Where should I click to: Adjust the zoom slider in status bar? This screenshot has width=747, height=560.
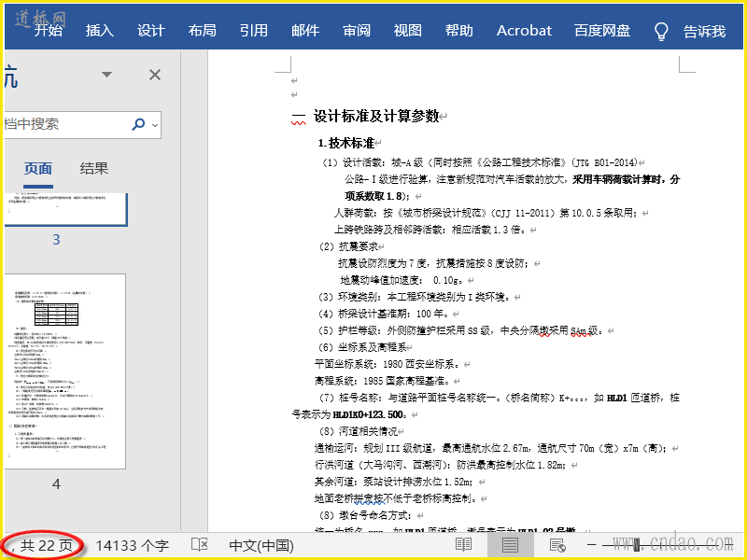click(x=637, y=544)
